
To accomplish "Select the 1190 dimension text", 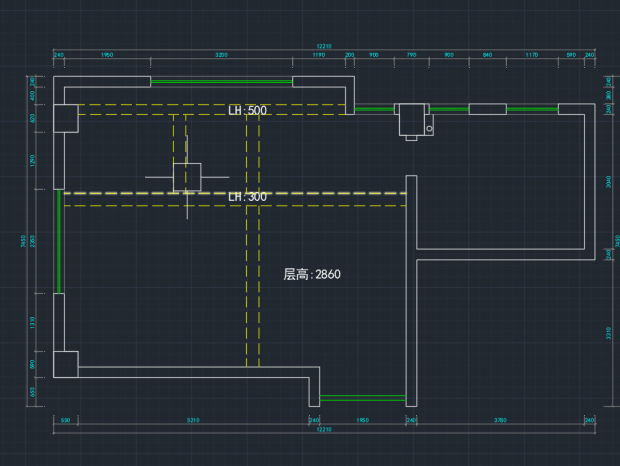I will (x=319, y=55).
